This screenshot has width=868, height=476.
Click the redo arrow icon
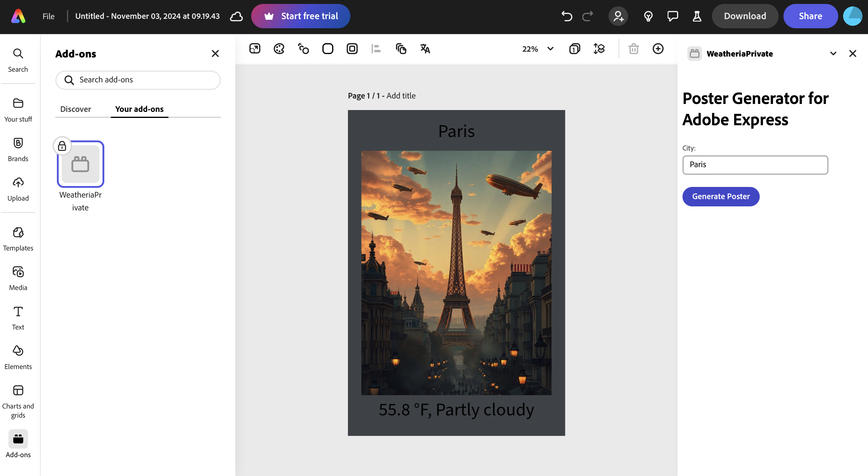click(x=588, y=16)
